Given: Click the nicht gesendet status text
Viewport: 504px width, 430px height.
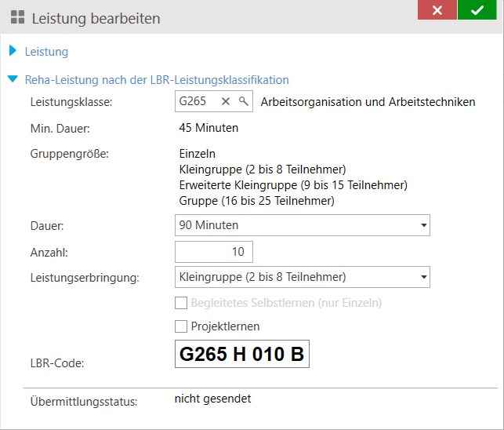Looking at the screenshot, I should click(x=212, y=399).
